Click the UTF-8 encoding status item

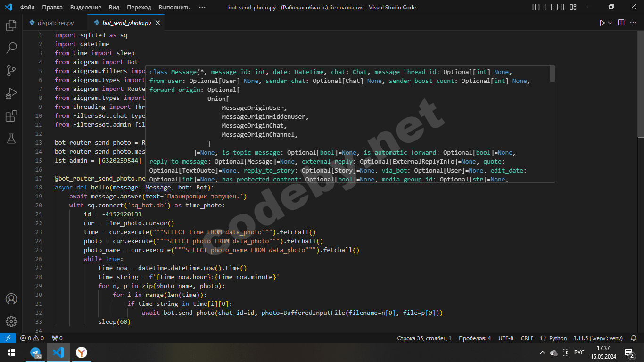pos(506,338)
